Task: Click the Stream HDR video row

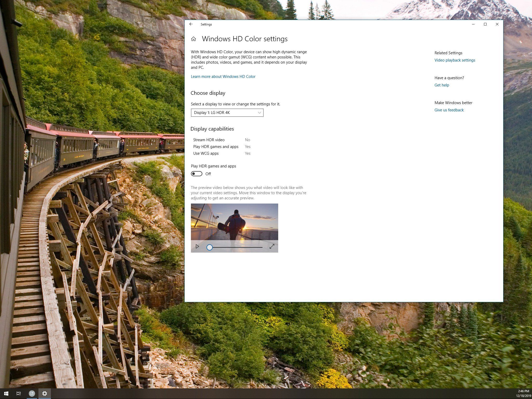Action: (222, 140)
